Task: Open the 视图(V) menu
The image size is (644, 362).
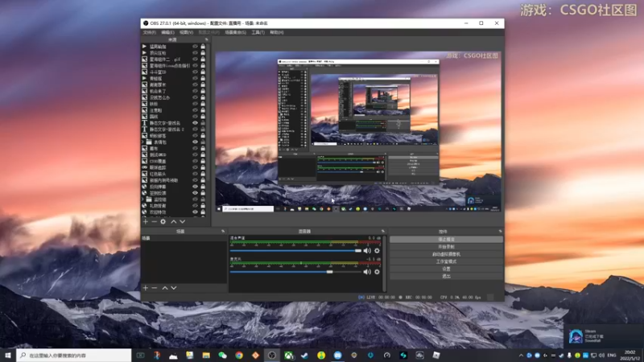Action: pyautogui.click(x=186, y=32)
